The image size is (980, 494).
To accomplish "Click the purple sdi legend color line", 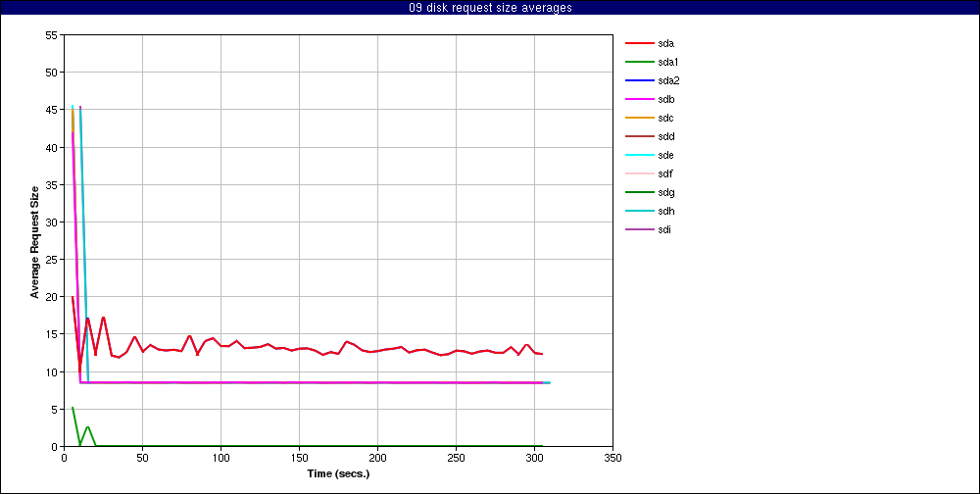I will pyautogui.click(x=639, y=229).
